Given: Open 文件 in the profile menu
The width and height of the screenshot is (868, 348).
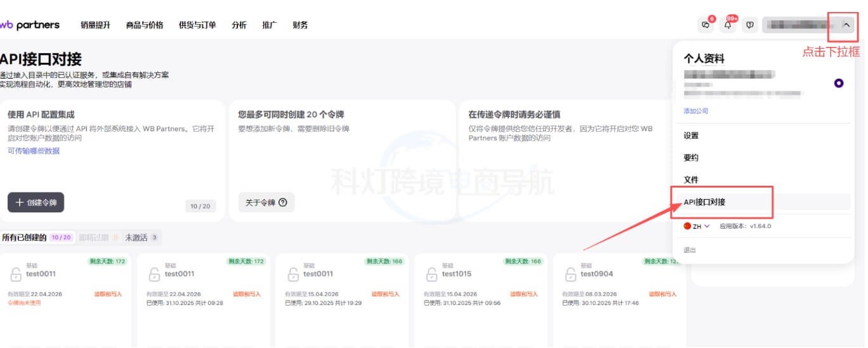Looking at the screenshot, I should [x=691, y=180].
